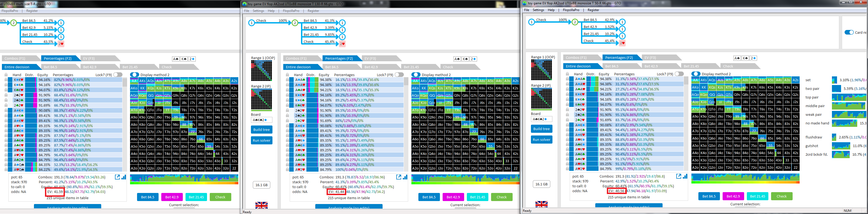Select node 1 after Bet 42.9 in T 130-R 66 tree

(x=342, y=30)
